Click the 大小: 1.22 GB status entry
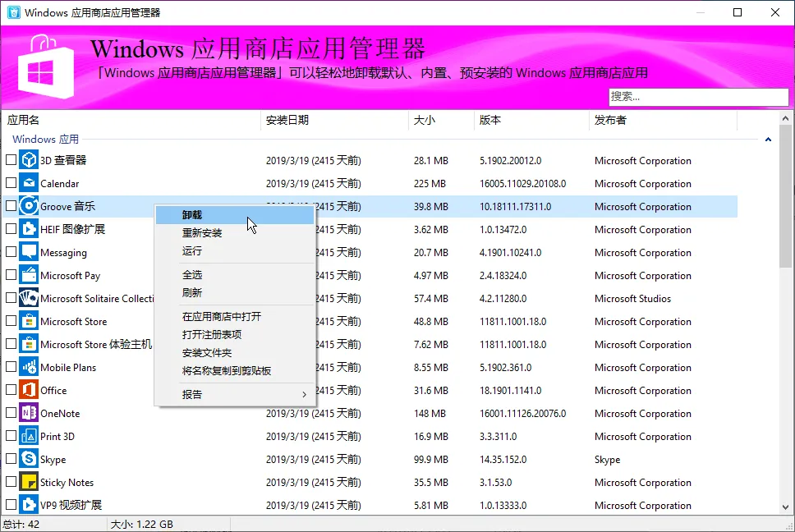The height and width of the screenshot is (532, 795). pyautogui.click(x=141, y=525)
